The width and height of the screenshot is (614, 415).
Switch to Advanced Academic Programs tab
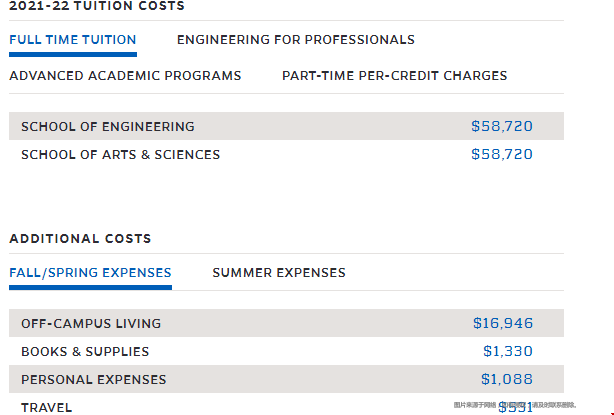pos(125,76)
